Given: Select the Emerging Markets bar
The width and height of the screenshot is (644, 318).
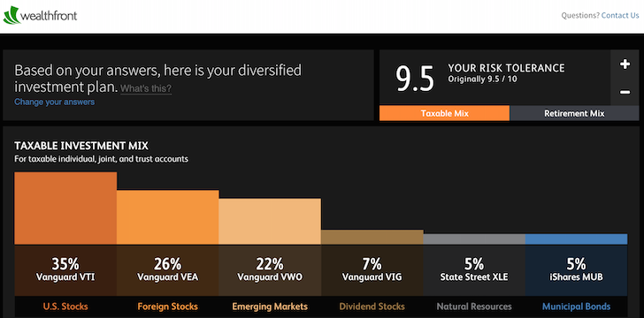Looking at the screenshot, I should [270, 222].
